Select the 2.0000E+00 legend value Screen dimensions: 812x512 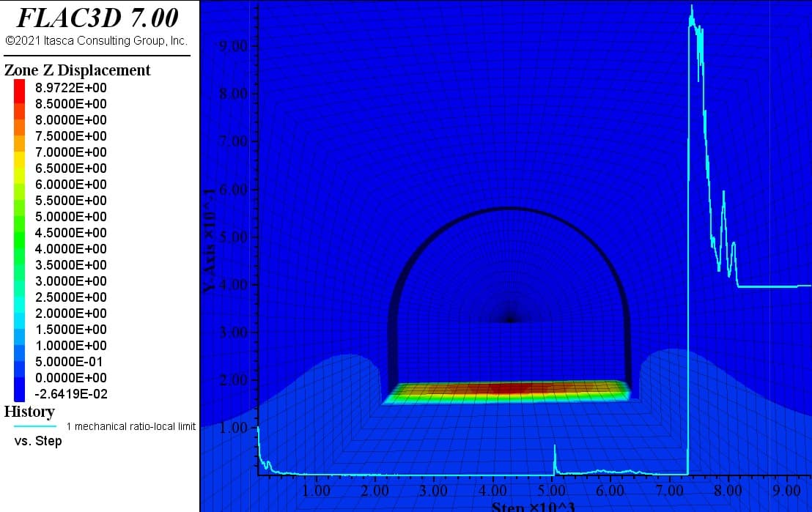71,313
